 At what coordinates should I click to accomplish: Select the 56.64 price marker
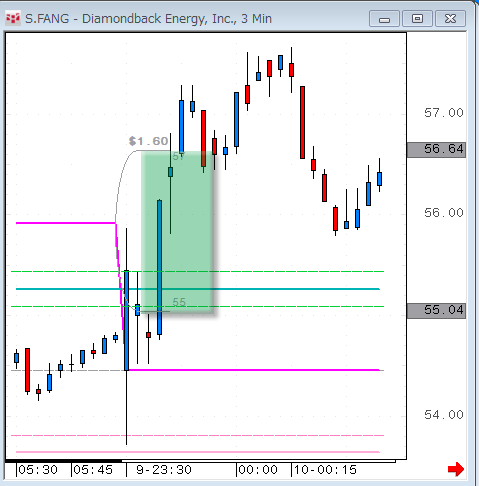tap(436, 149)
